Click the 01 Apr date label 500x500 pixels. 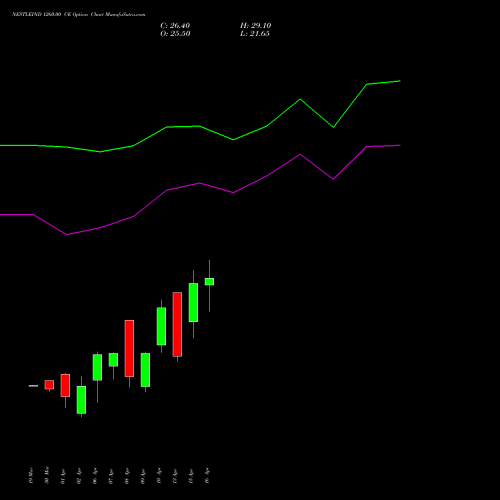pyautogui.click(x=63, y=476)
